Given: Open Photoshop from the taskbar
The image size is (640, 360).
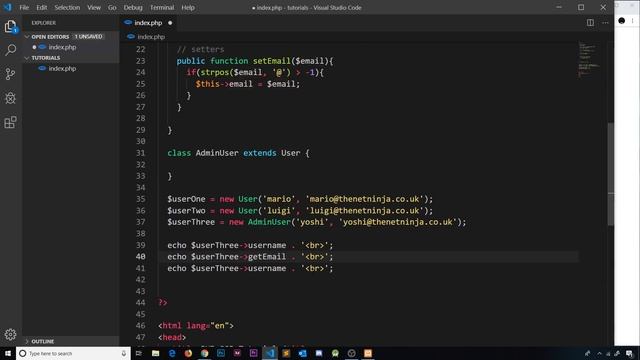Looking at the screenshot, I should [221, 353].
